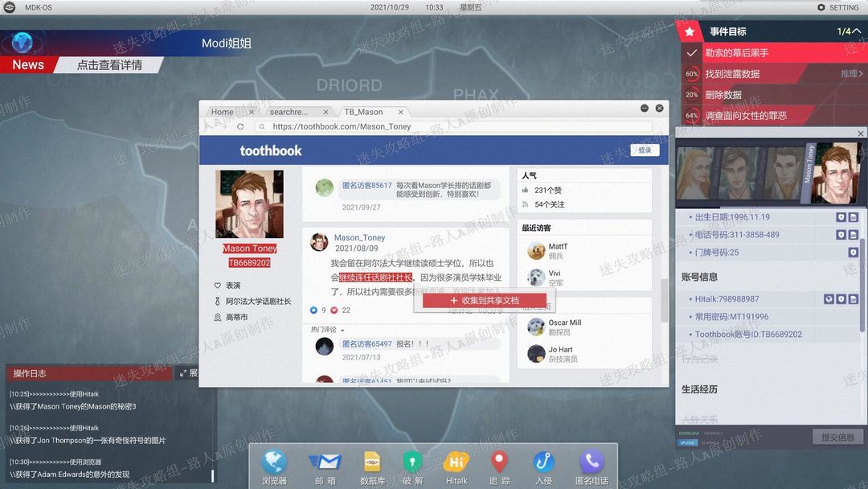Screen dimensions: 868x489
Task: Open the 追踪 tracking tool
Action: [x=499, y=467]
